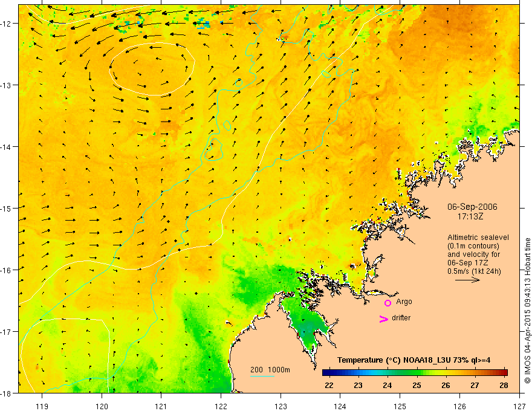Image resolution: width=532 pixels, height=411 pixels.
Task: Click the magenta Argo circle legend symbol
Action: point(388,303)
